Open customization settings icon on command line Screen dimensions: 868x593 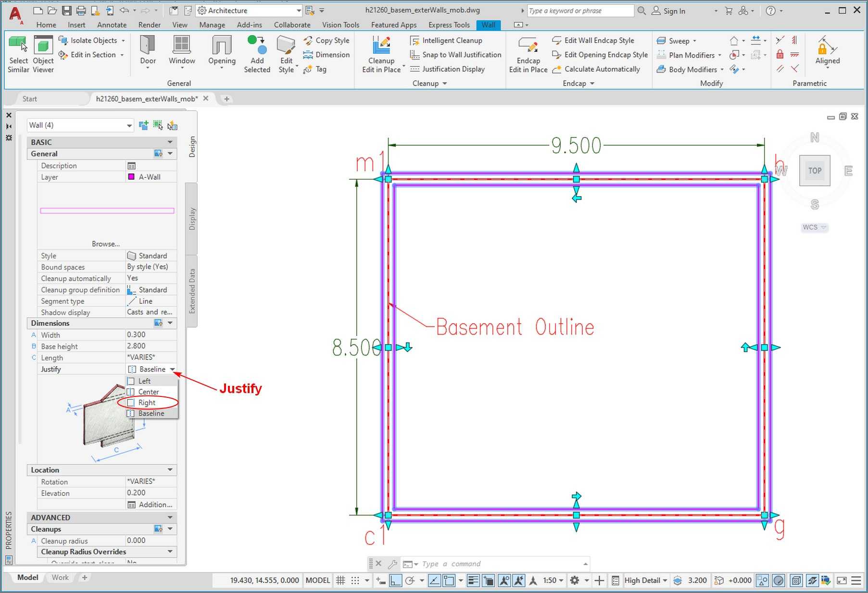coord(393,564)
